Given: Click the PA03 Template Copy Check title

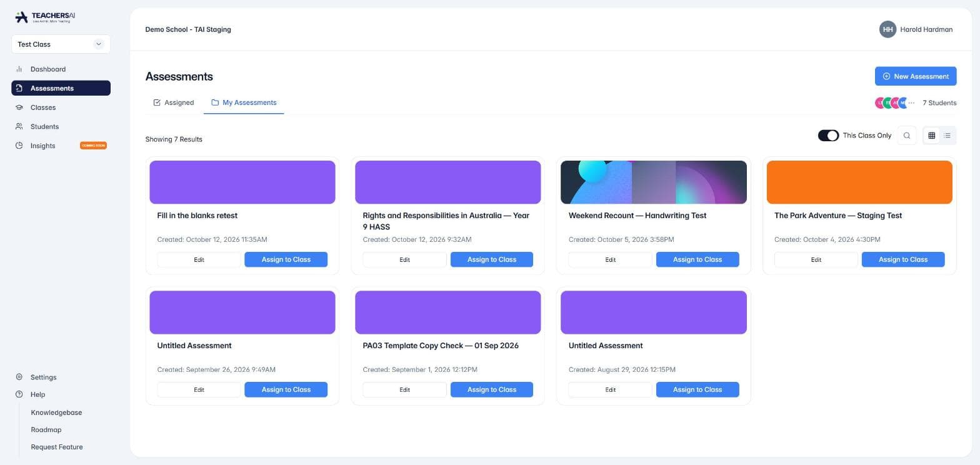Looking at the screenshot, I should click(441, 346).
